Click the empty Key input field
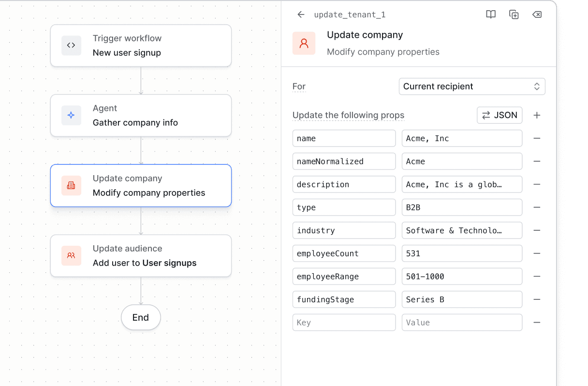The image size is (588, 386). click(x=344, y=322)
